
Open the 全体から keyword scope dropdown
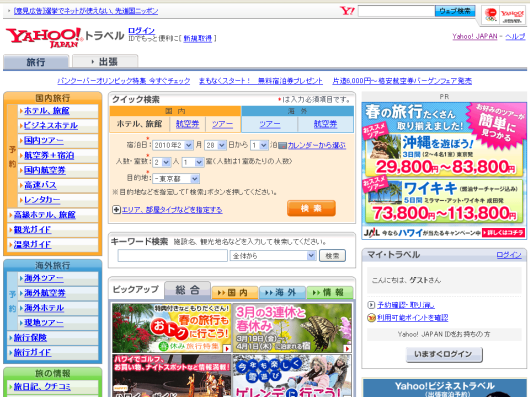click(x=273, y=256)
